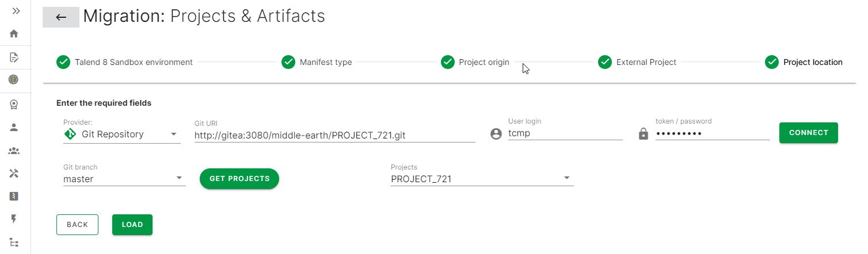Viewport: 868px width, 254px height.
Task: Jump to the Project origin step
Action: pos(475,62)
